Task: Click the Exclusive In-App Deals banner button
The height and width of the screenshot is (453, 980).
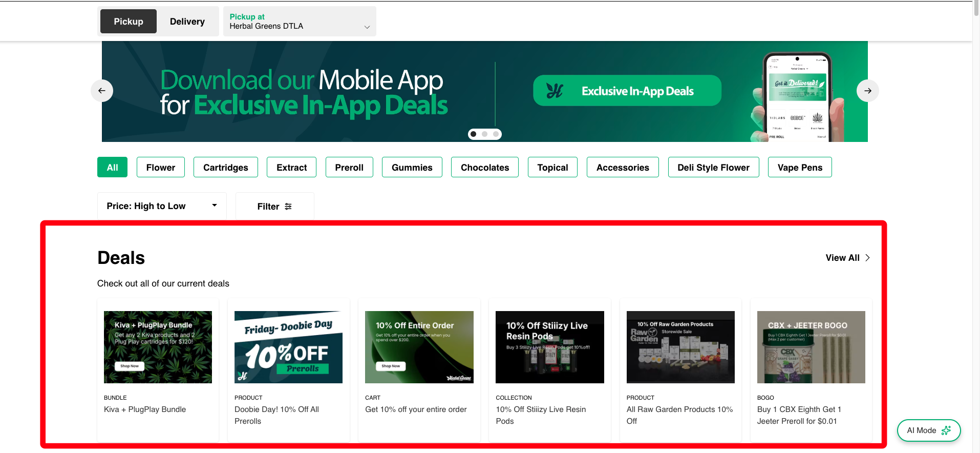Action: (x=627, y=91)
